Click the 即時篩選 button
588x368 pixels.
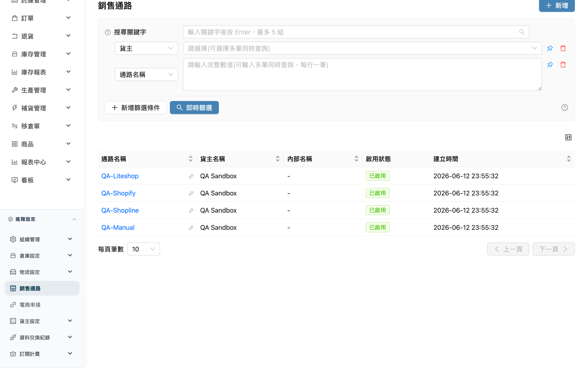tap(194, 108)
